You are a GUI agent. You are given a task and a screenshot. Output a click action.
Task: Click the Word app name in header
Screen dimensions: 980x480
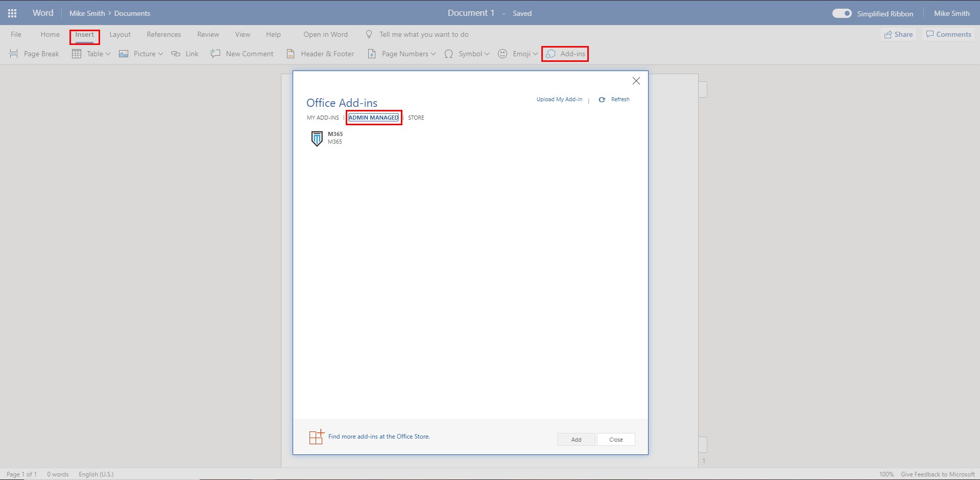coord(43,13)
